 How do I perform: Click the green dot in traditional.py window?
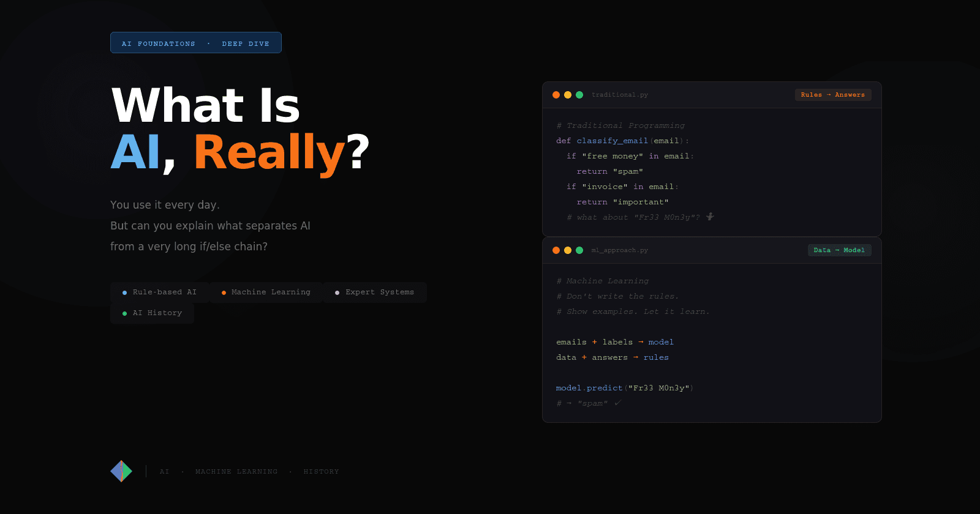point(579,95)
